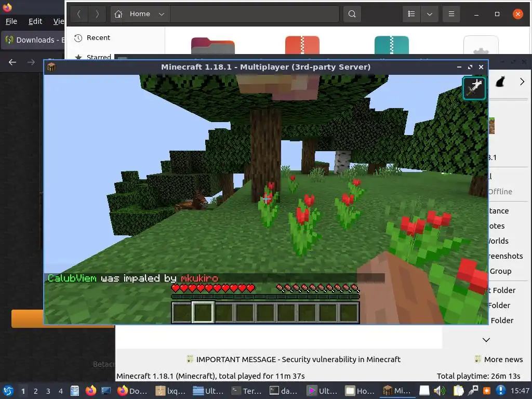The height and width of the screenshot is (399, 532).
Task: Open the IMPORTANT MESSAGE security vulnerability news link
Action: coord(298,359)
